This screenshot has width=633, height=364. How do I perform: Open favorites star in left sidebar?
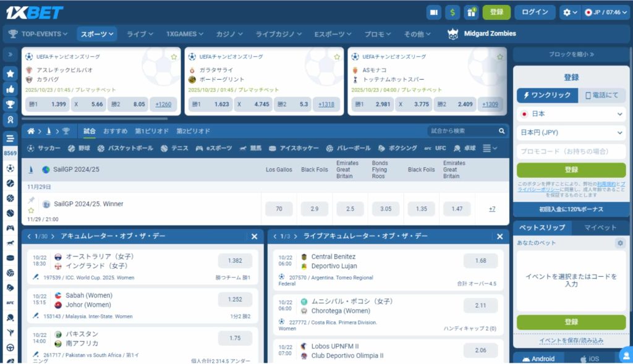(11, 73)
